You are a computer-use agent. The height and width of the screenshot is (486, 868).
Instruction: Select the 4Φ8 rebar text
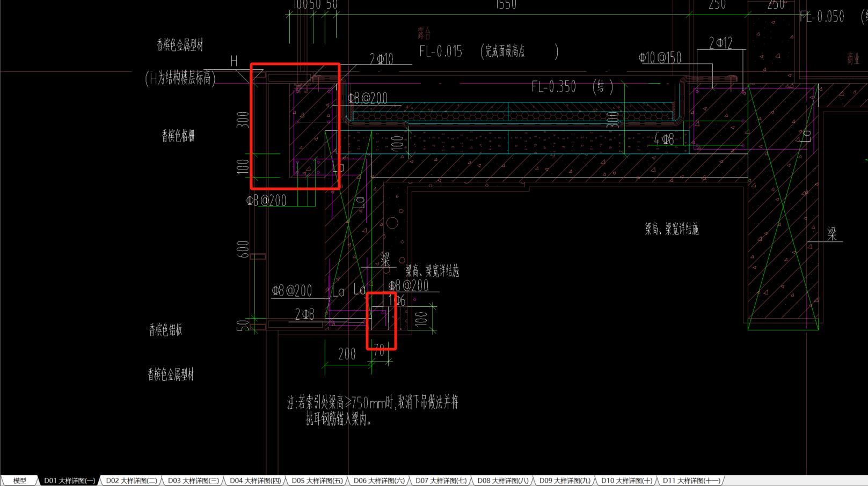(664, 139)
